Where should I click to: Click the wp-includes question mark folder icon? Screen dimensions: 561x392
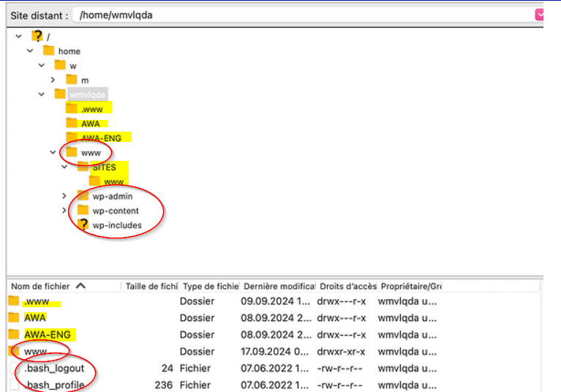click(83, 225)
